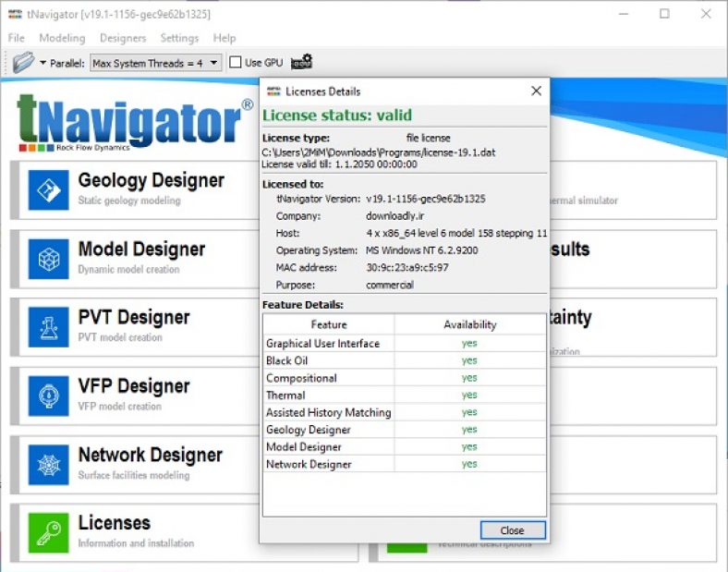Open the green Licenses key icon
This screenshot has width=728, height=572.
[x=48, y=532]
